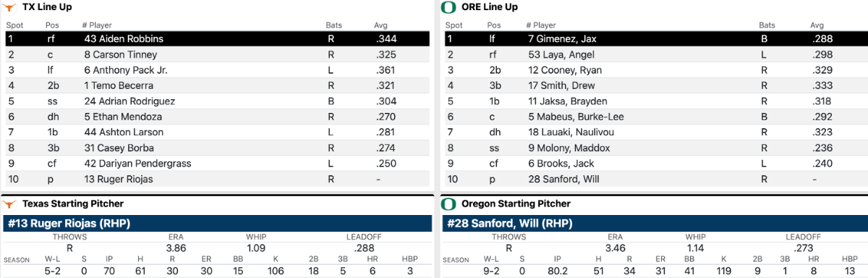Click the Bats column header in ORE lineup

coord(768,25)
